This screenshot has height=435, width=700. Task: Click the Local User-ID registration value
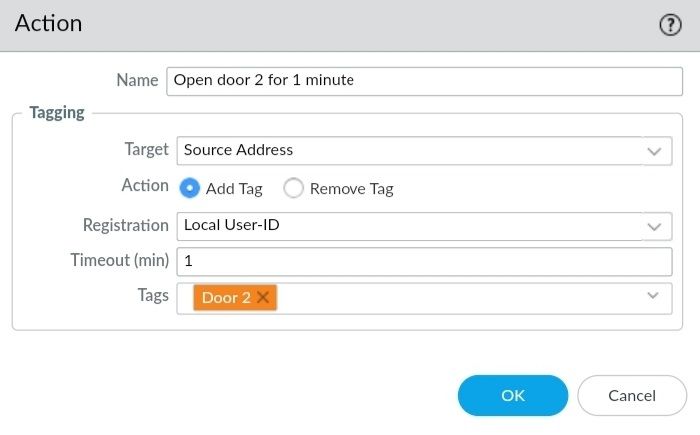pyautogui.click(x=232, y=225)
